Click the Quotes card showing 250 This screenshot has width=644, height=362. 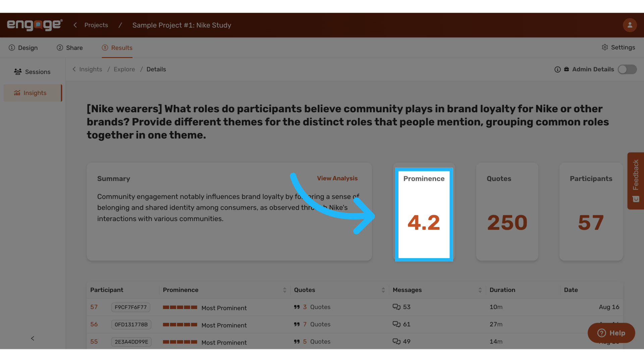(x=507, y=212)
